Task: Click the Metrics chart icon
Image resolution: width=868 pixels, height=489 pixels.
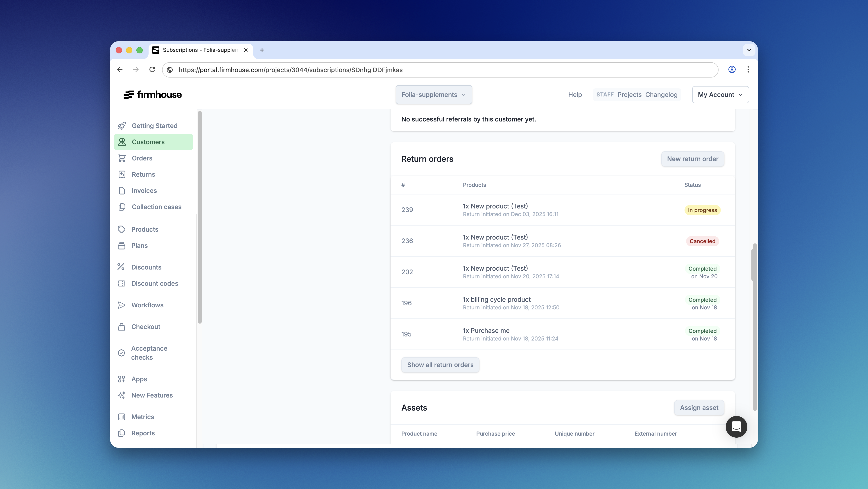Action: point(121,417)
